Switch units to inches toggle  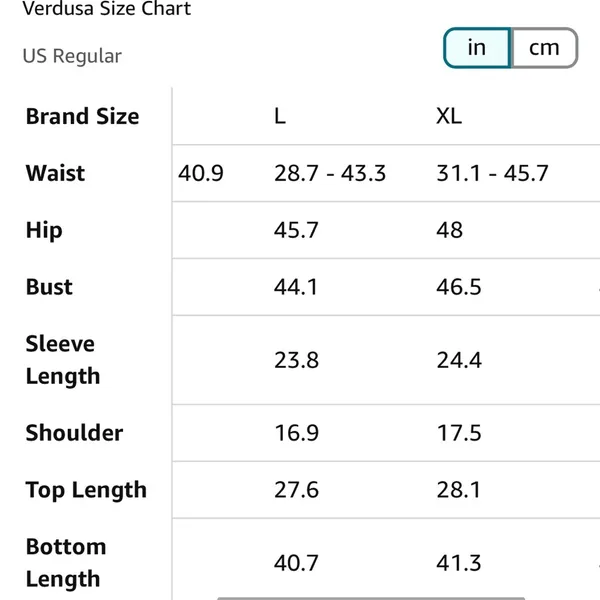click(x=477, y=48)
